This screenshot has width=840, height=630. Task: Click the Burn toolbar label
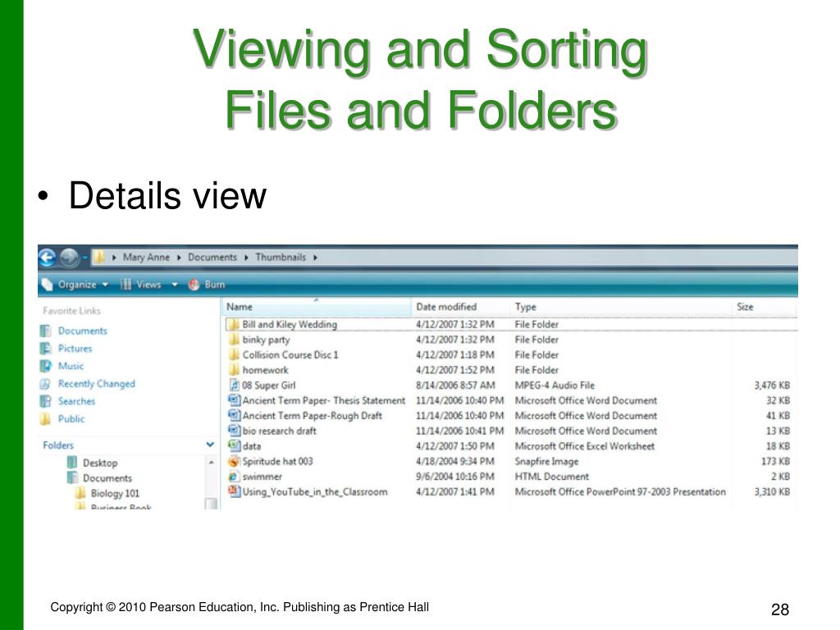(215, 285)
